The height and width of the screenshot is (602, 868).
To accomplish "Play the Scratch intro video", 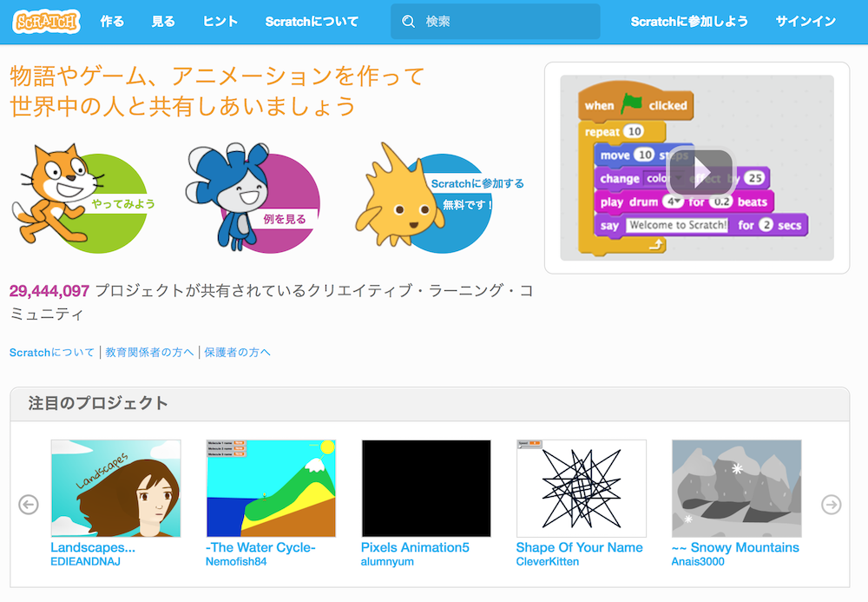I will coord(700,172).
